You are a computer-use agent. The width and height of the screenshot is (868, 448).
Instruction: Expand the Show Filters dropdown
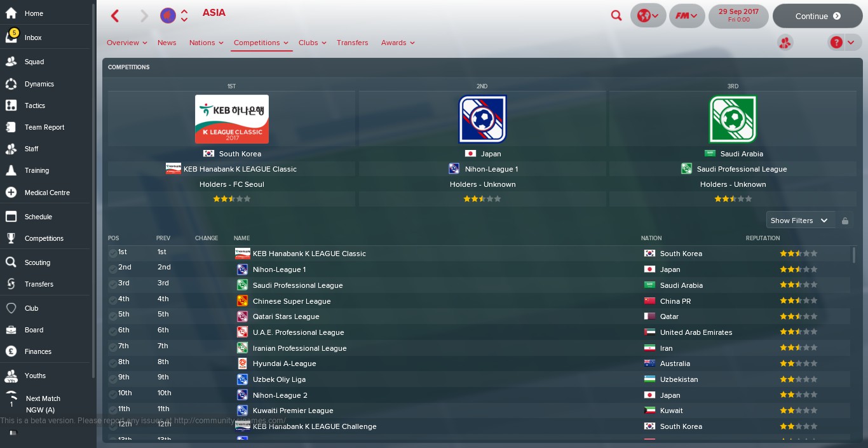(x=800, y=221)
